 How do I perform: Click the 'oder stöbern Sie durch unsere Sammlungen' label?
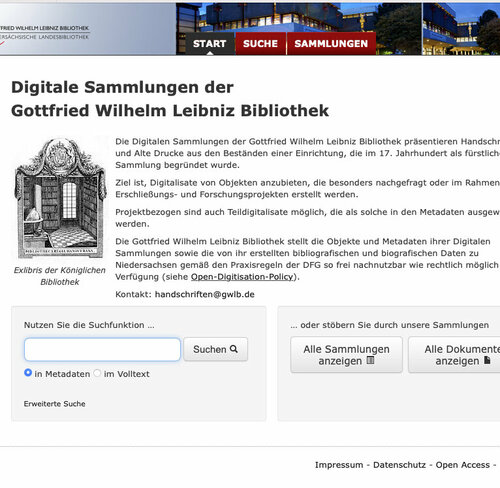389,325
